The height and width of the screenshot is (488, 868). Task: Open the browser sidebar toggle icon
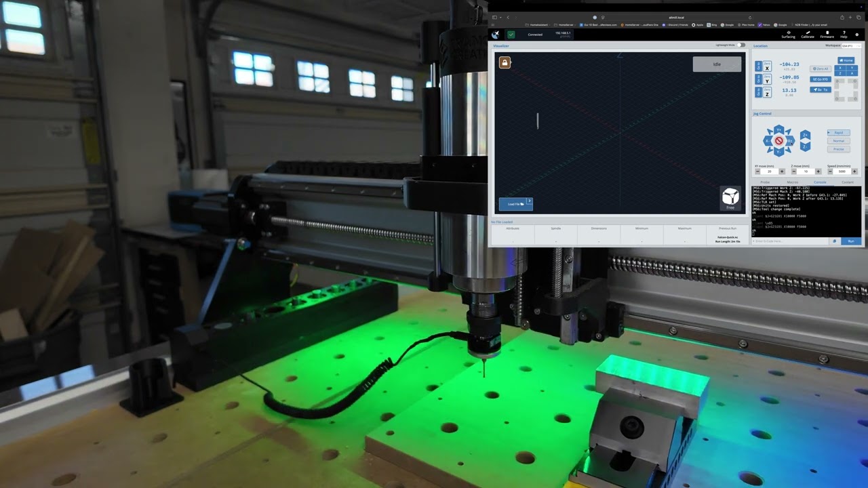tap(495, 17)
